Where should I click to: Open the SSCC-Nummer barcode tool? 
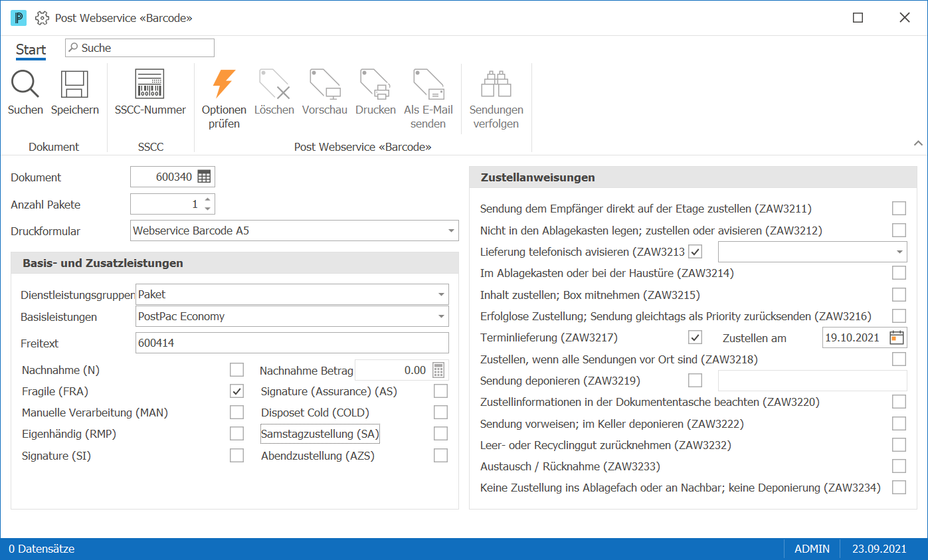coord(150,84)
